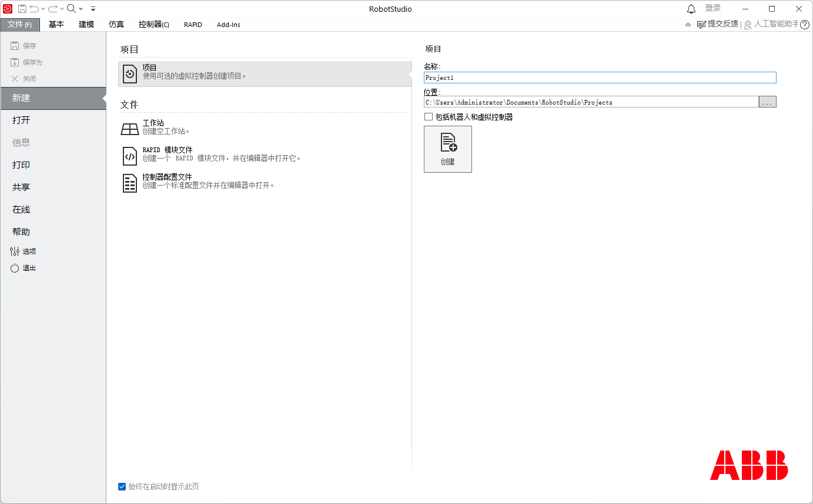This screenshot has width=813, height=504.
Task: Switch to the 仿真 ribbon tab
Action: [x=116, y=25]
